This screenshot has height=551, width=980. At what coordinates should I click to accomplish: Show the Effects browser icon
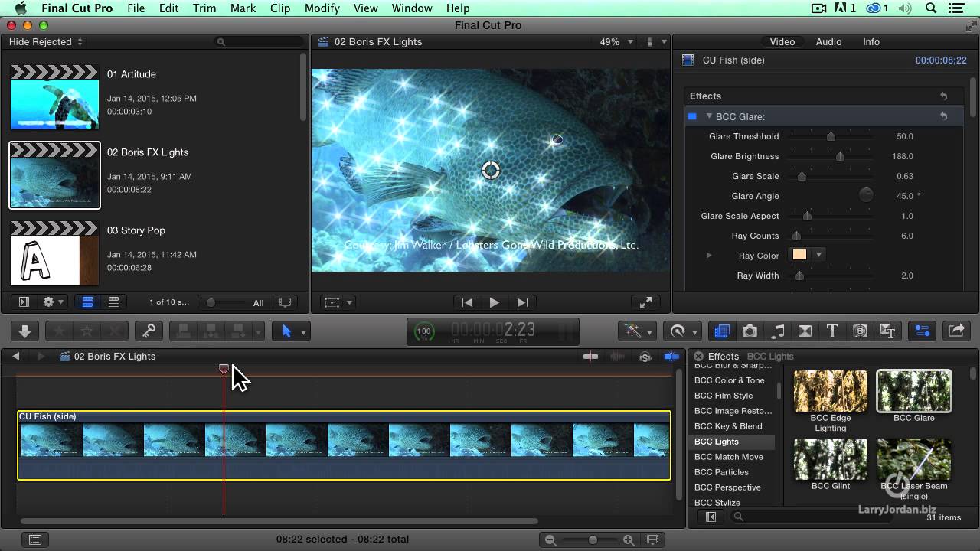tap(721, 331)
